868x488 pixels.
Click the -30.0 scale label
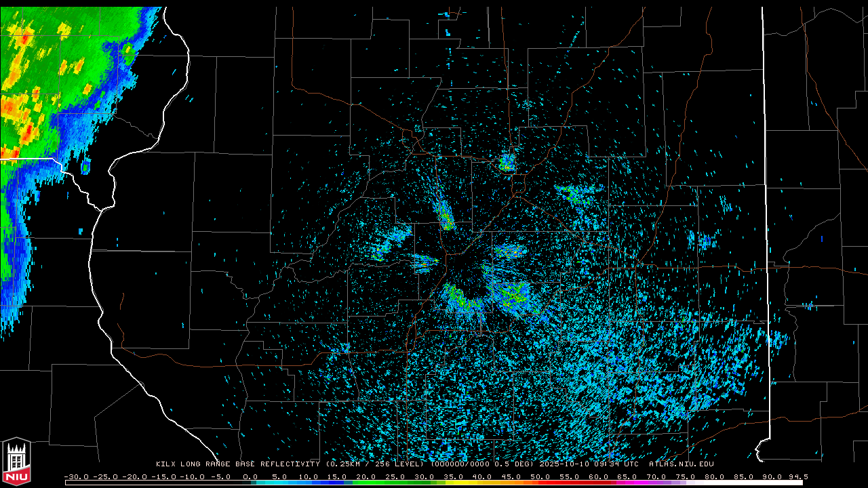click(77, 477)
